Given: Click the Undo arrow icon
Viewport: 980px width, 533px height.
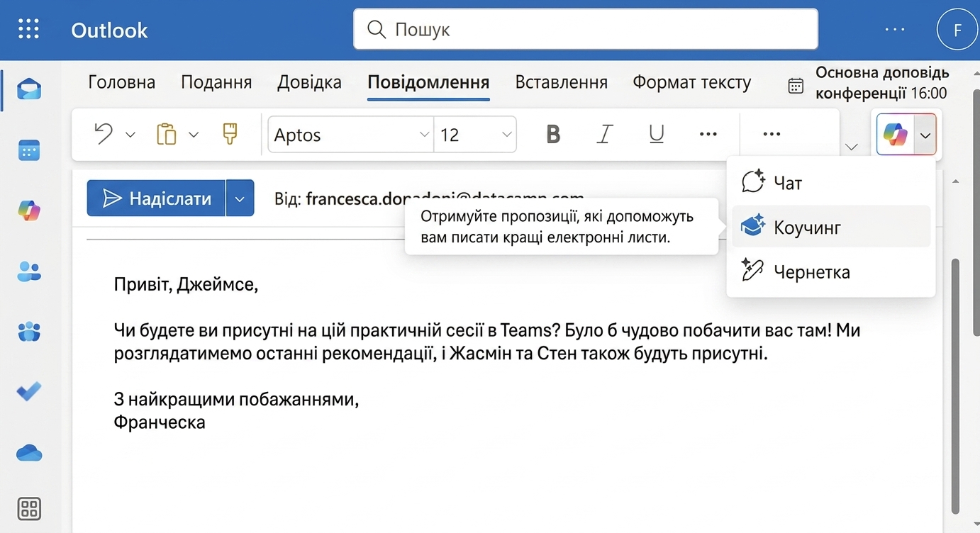Looking at the screenshot, I should click(104, 134).
